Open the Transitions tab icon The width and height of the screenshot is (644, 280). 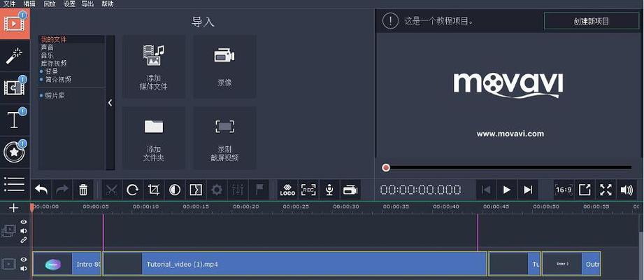(x=15, y=87)
